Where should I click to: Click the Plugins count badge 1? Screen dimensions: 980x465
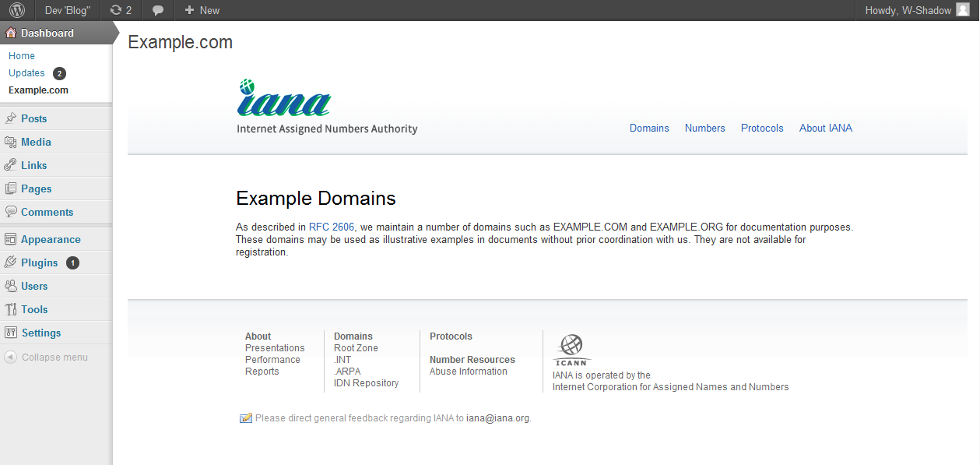[72, 262]
